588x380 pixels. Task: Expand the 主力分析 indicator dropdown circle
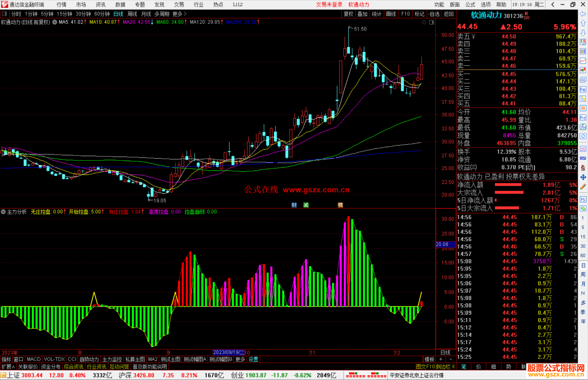click(3, 212)
